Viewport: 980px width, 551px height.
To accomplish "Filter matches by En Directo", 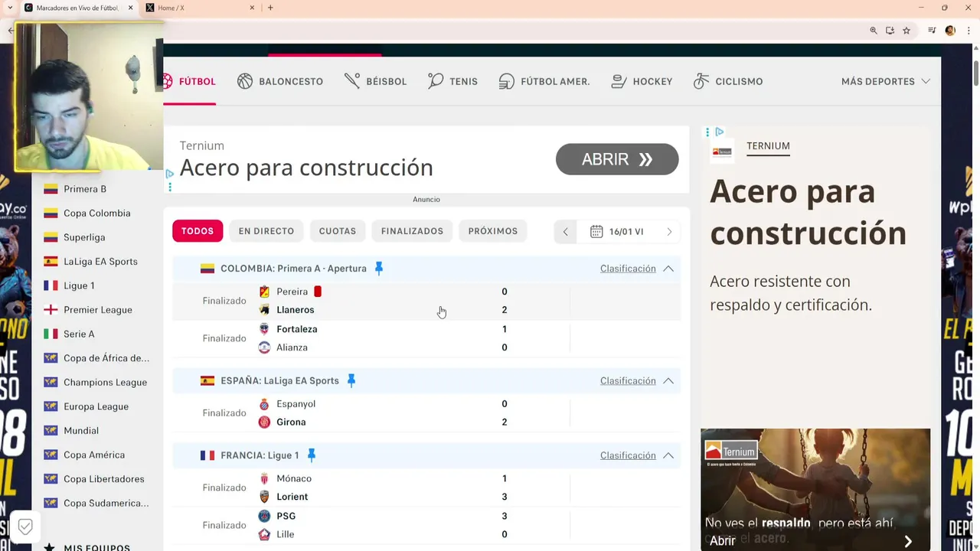I will pyautogui.click(x=266, y=231).
